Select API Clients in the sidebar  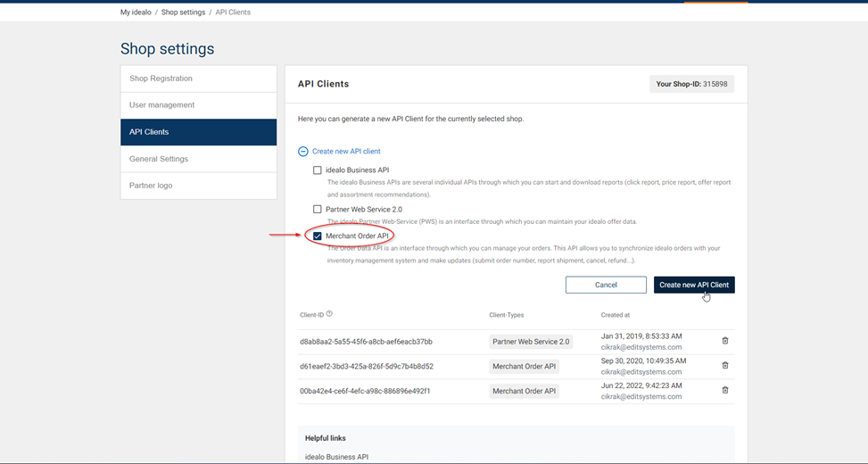point(199,132)
